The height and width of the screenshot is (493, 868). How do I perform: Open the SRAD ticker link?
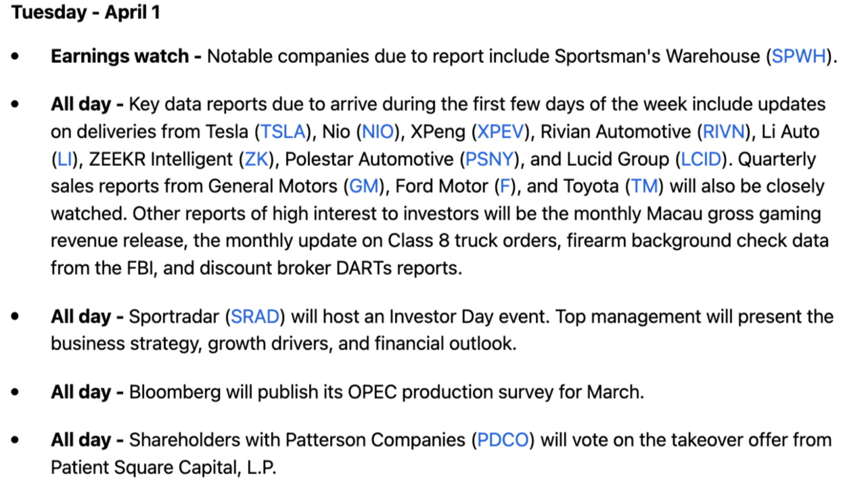click(x=256, y=316)
